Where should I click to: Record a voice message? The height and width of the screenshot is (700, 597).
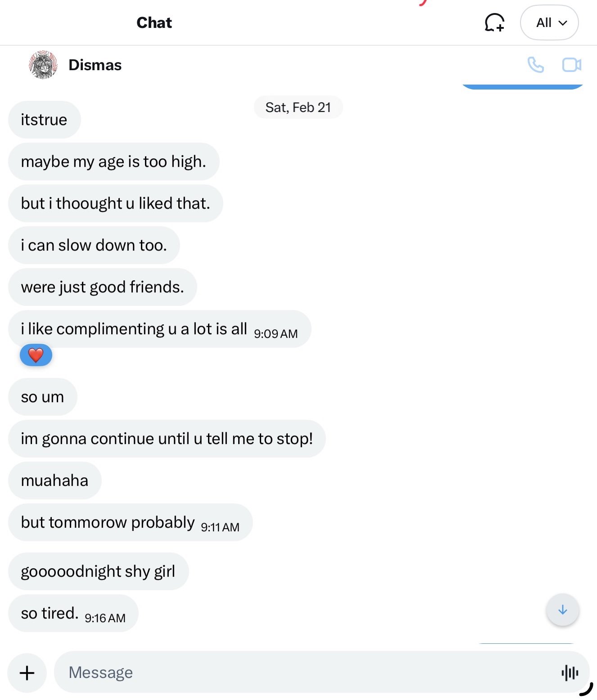(570, 673)
